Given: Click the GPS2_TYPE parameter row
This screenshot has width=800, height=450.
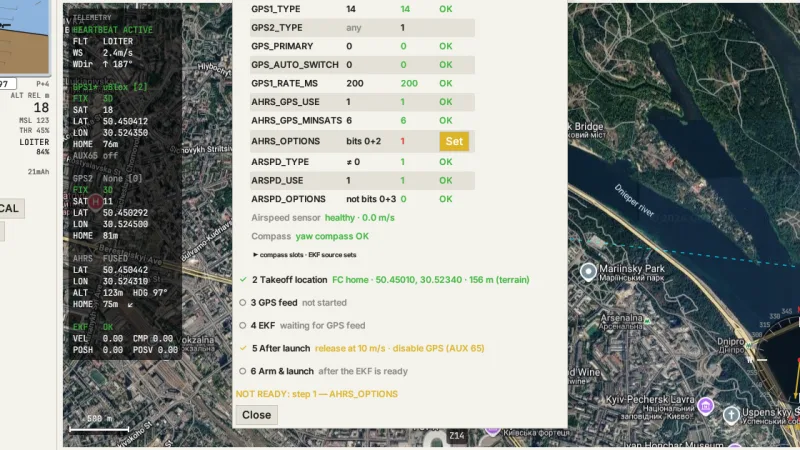Looking at the screenshot, I should click(x=362, y=28).
